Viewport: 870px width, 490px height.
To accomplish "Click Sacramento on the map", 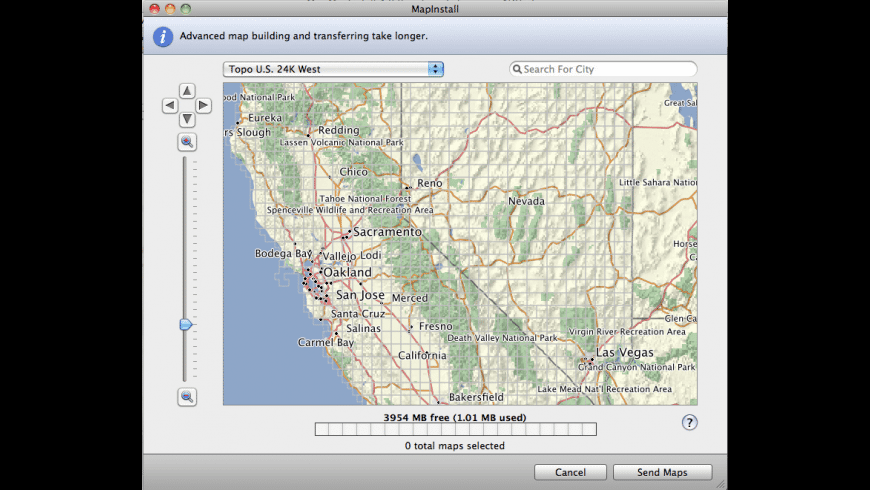I will coord(387,232).
